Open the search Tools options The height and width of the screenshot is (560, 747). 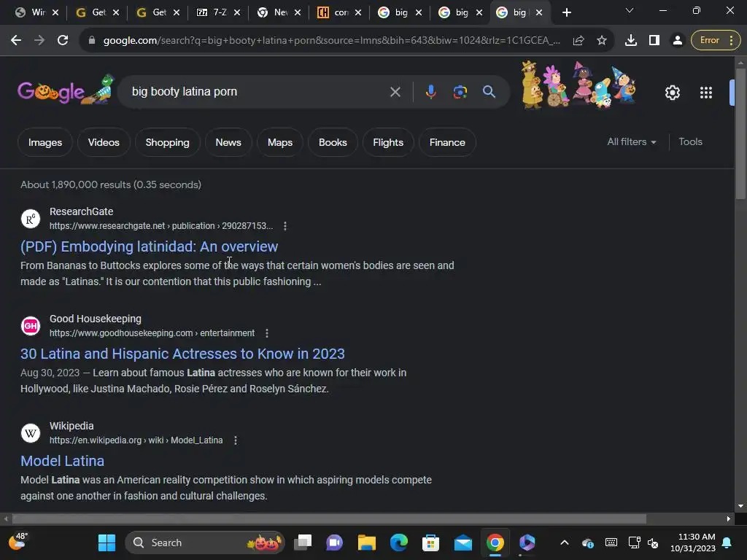coord(690,142)
